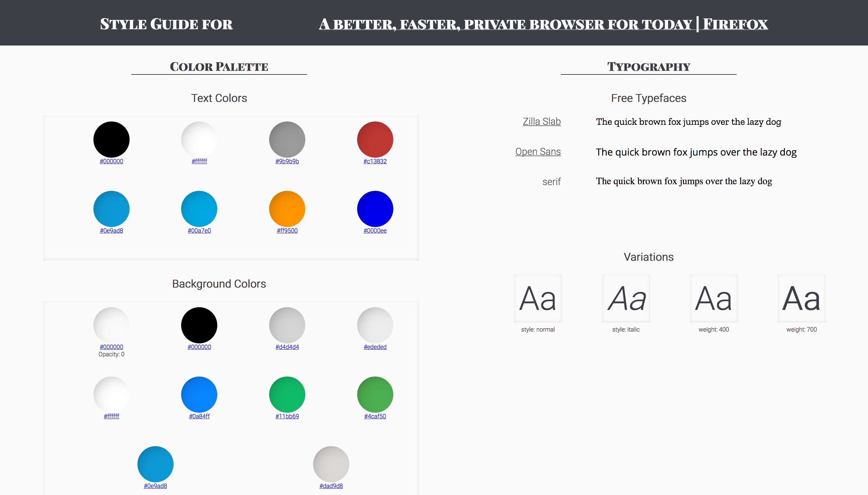Click the Text Colors section header
This screenshot has height=495, width=868.
coord(219,98)
